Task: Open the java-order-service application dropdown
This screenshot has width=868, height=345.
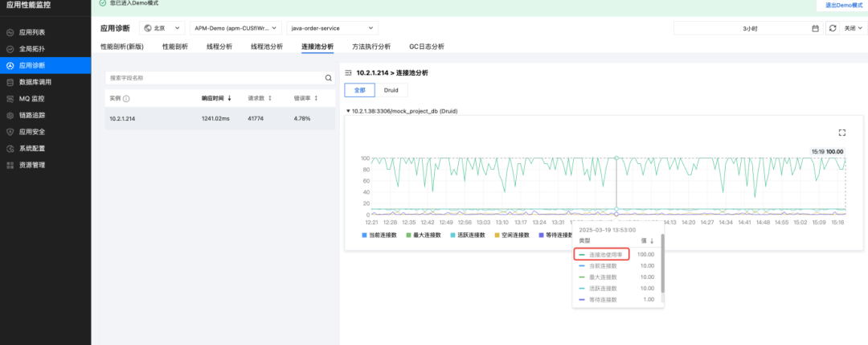Action: coord(332,27)
